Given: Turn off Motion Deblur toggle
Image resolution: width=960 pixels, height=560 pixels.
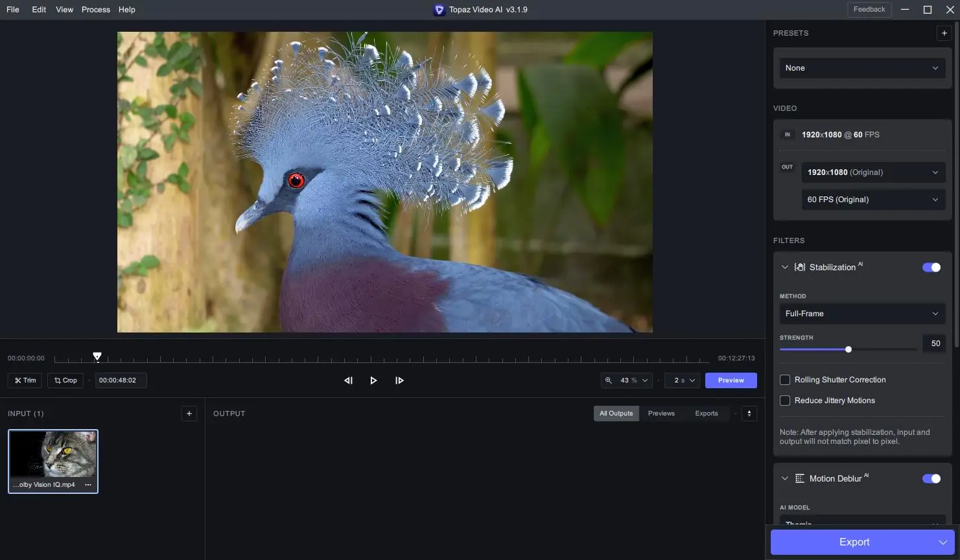Looking at the screenshot, I should pyautogui.click(x=931, y=478).
